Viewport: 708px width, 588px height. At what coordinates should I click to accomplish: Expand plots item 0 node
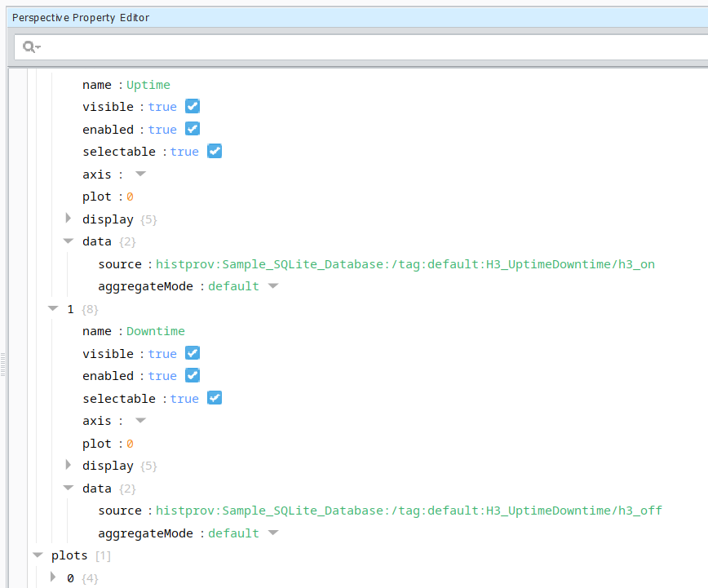[53, 577]
